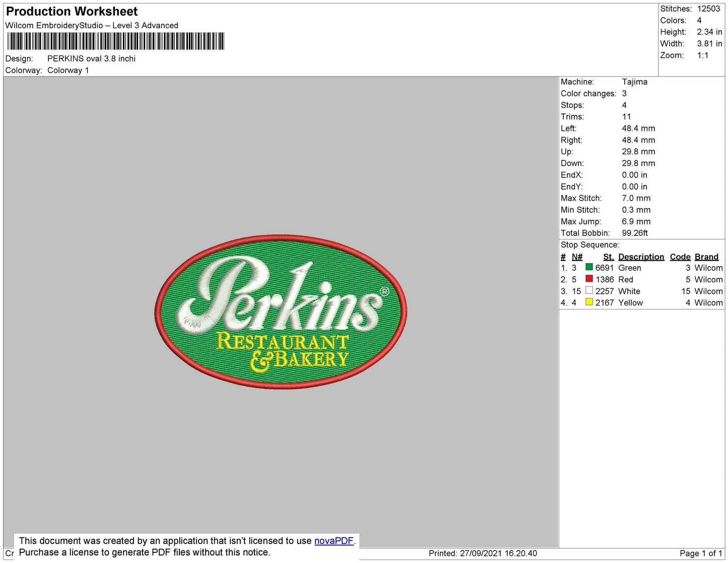
Task: Click the Stop Sequence heading
Action: pyautogui.click(x=590, y=245)
